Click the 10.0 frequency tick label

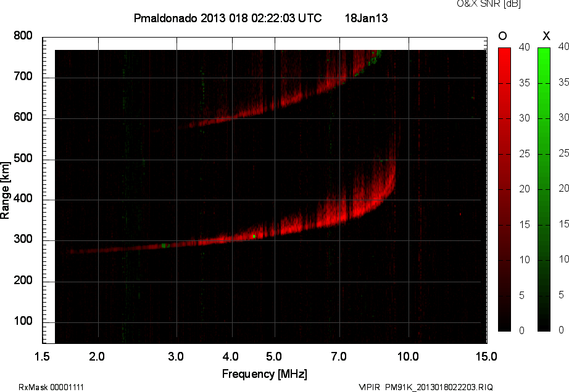(x=409, y=356)
